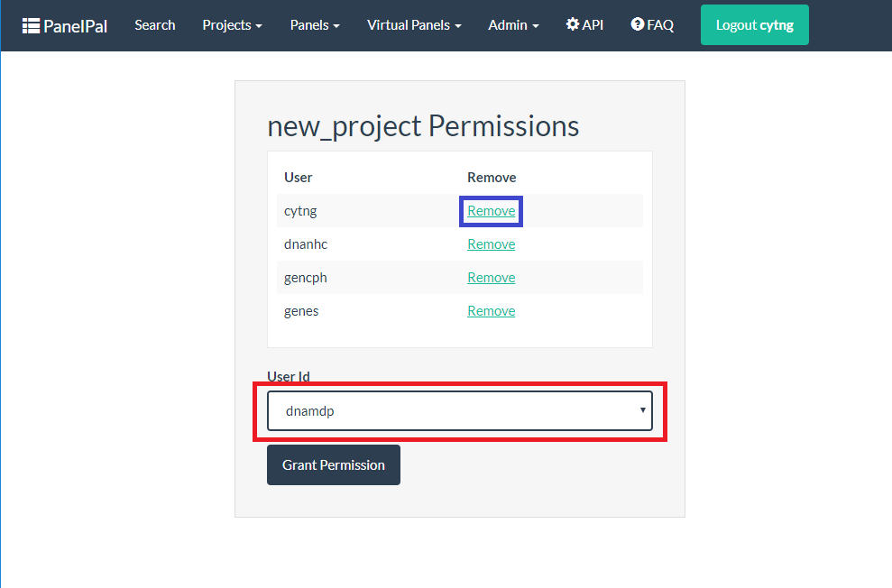
Task: Open the FAQ page link
Action: point(652,25)
